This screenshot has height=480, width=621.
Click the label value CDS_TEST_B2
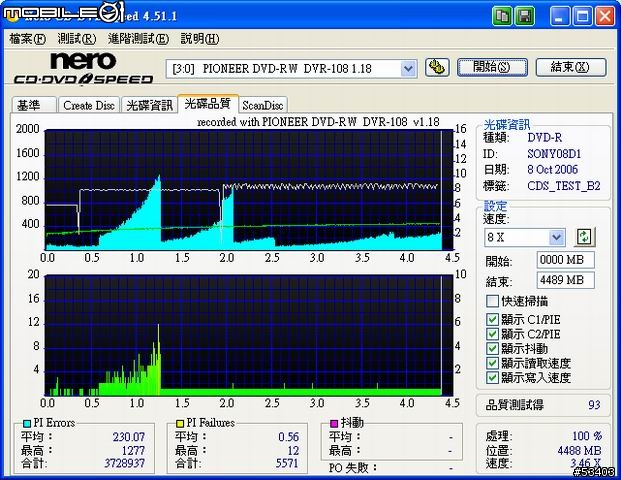564,185
